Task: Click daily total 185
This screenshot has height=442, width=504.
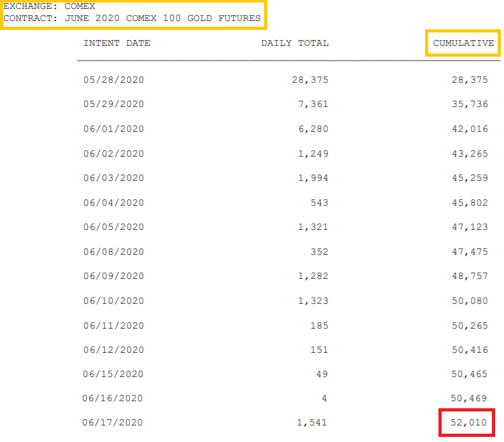Action: [319, 325]
